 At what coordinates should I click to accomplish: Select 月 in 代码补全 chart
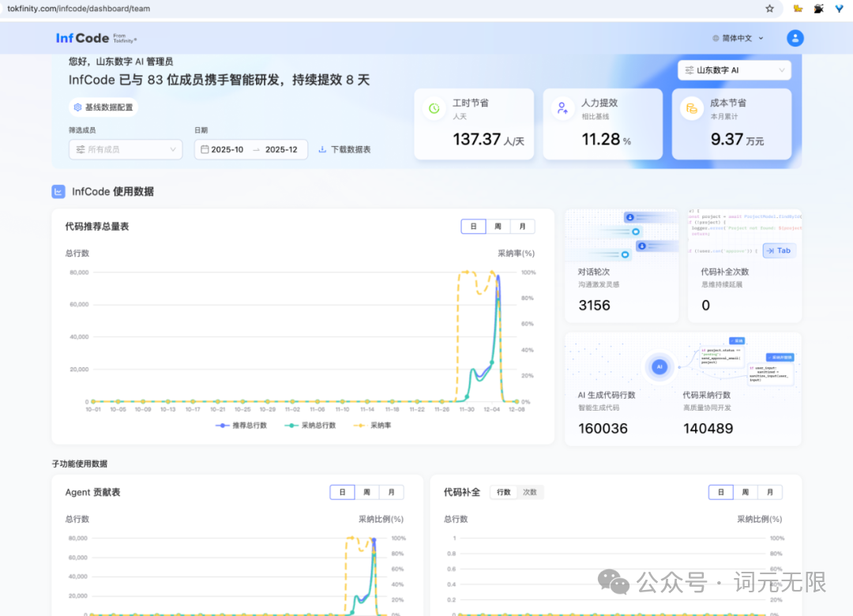click(x=770, y=492)
